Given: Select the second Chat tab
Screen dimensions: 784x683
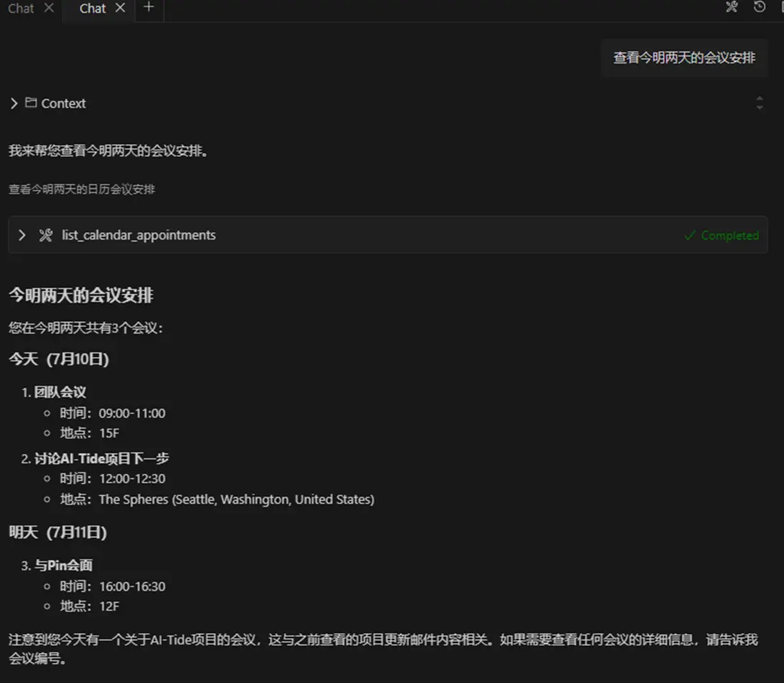Looking at the screenshot, I should [x=93, y=9].
